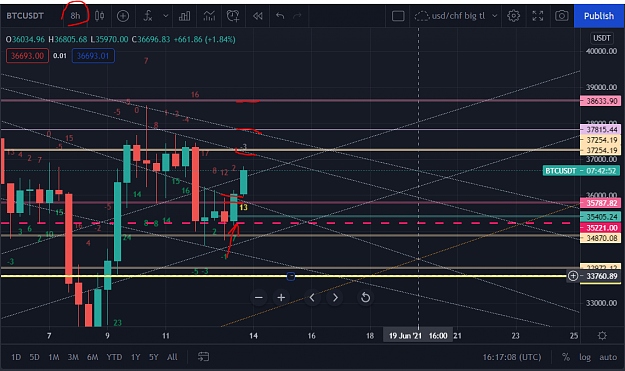Open the financials bar chart icon
The width and height of the screenshot is (625, 371).
(x=184, y=16)
